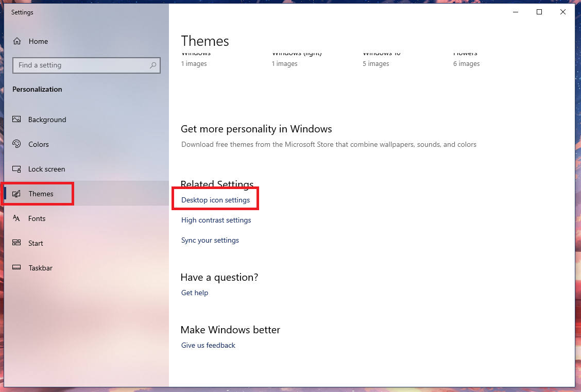
Task: Open Sync your settings link
Action: point(210,240)
